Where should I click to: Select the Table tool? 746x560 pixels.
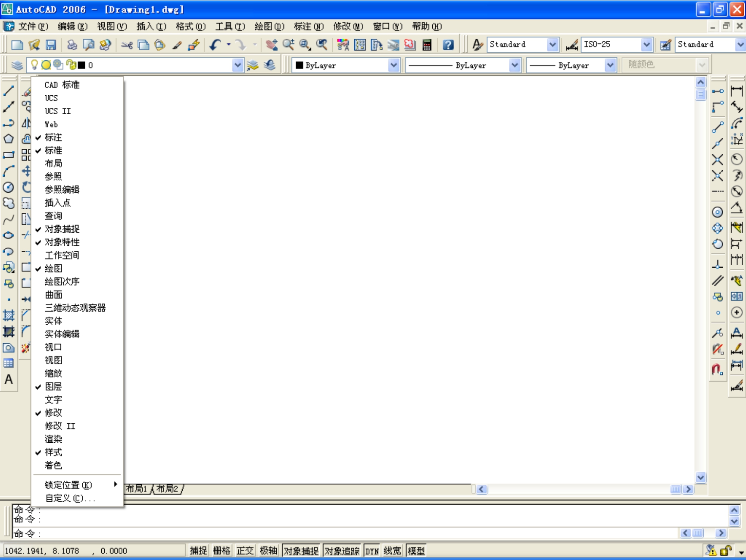pyautogui.click(x=9, y=363)
